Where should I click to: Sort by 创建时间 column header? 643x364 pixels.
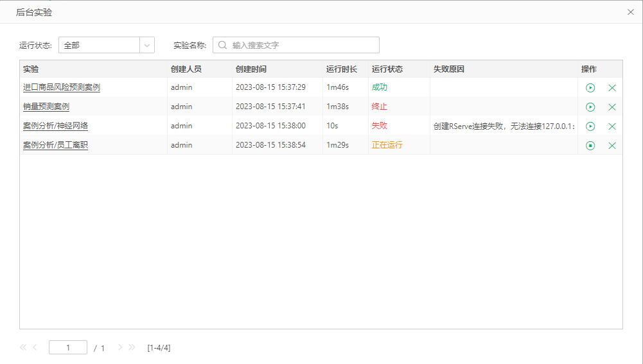(x=251, y=69)
